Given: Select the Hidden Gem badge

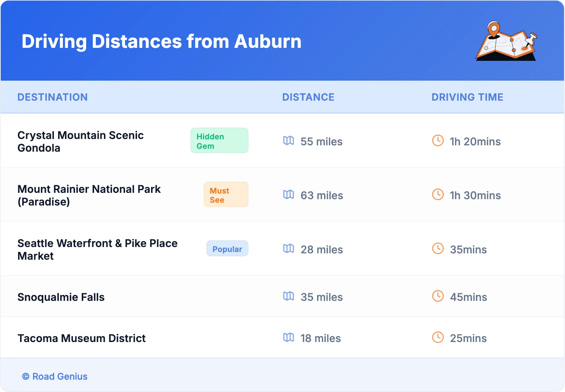Looking at the screenshot, I should [219, 141].
